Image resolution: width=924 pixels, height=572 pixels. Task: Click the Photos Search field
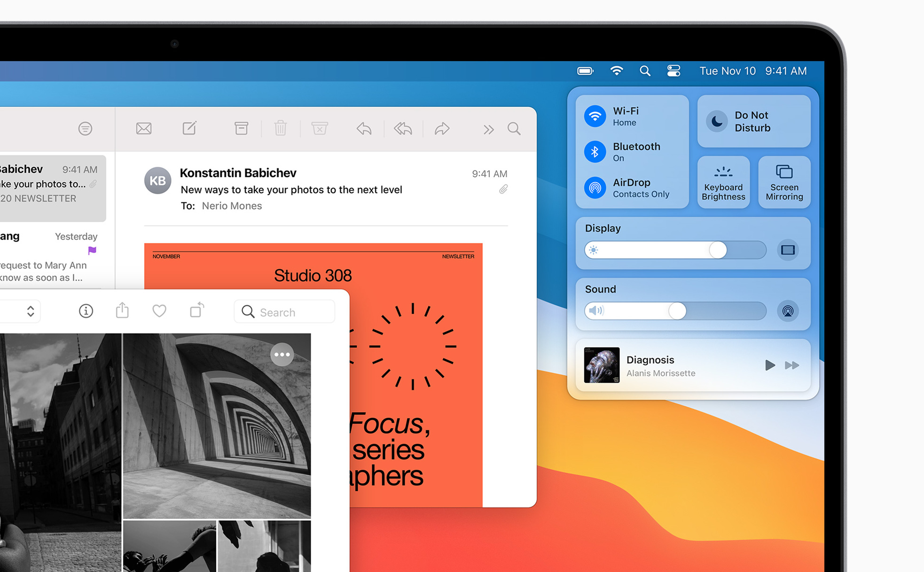(284, 312)
